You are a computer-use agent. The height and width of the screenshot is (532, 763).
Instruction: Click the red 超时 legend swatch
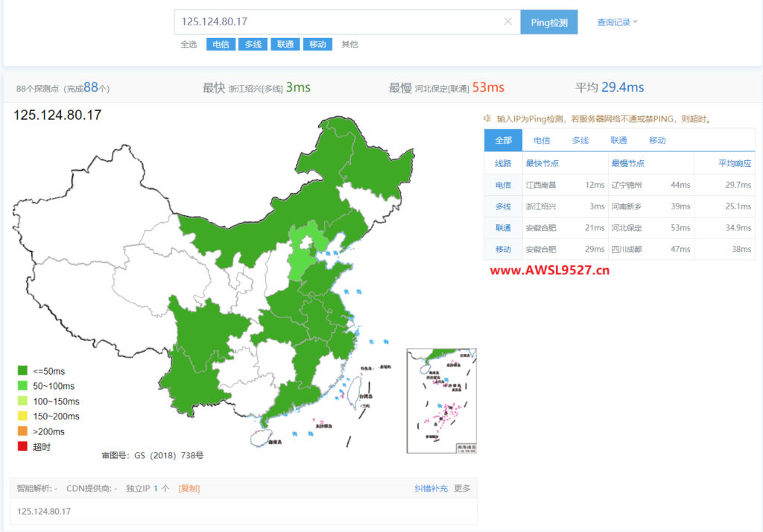click(22, 446)
